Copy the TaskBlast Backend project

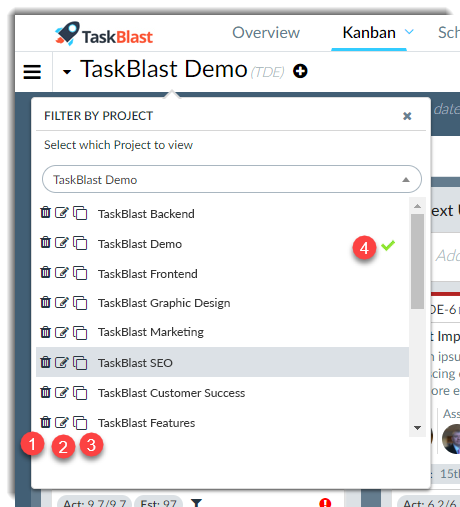pyautogui.click(x=80, y=213)
